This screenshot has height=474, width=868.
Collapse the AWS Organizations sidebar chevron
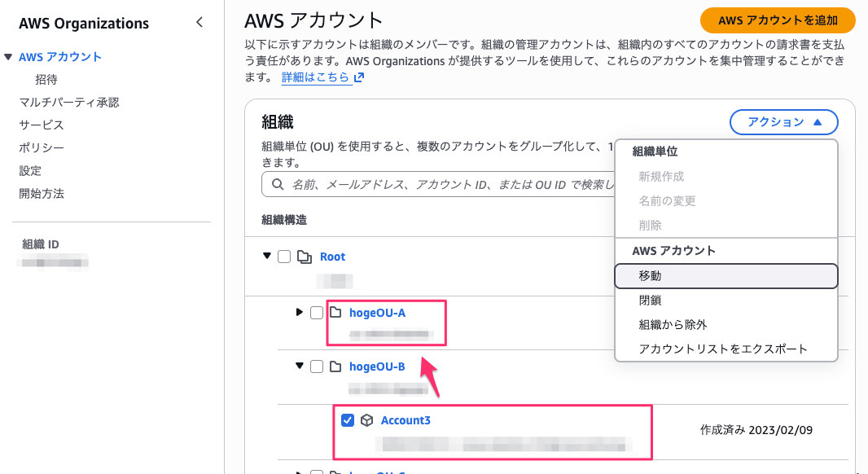[199, 23]
